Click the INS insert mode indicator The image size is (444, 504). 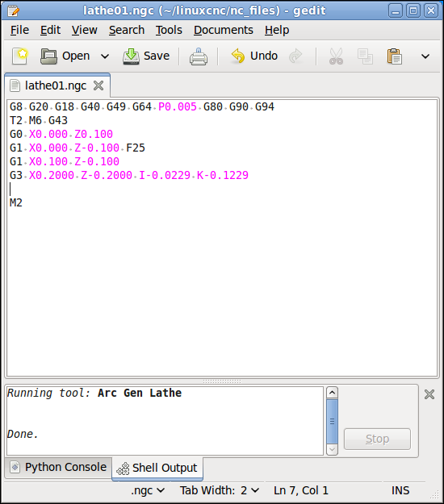400,490
